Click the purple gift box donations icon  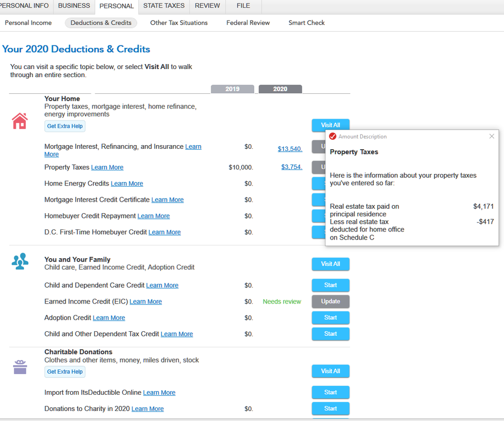[20, 368]
